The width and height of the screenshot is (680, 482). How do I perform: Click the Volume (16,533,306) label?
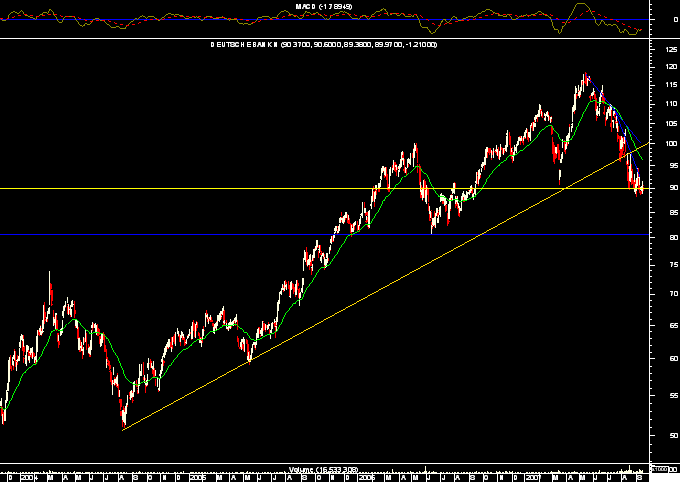(x=324, y=469)
